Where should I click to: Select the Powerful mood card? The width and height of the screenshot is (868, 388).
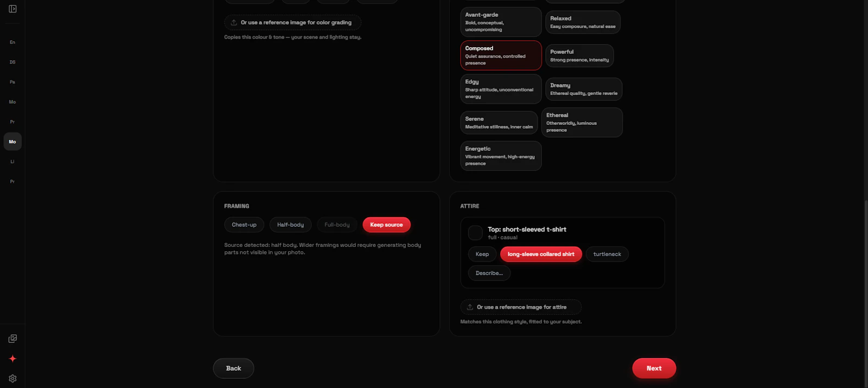point(579,55)
